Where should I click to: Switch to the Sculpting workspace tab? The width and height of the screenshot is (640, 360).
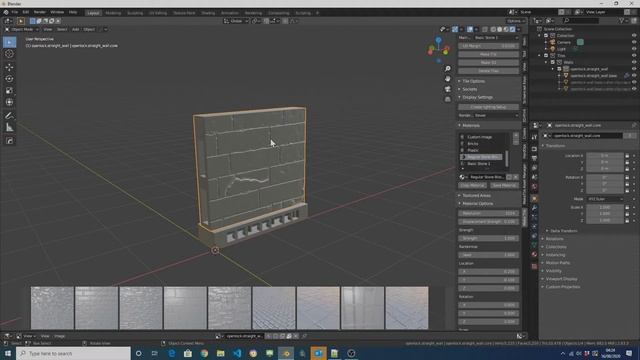135,13
